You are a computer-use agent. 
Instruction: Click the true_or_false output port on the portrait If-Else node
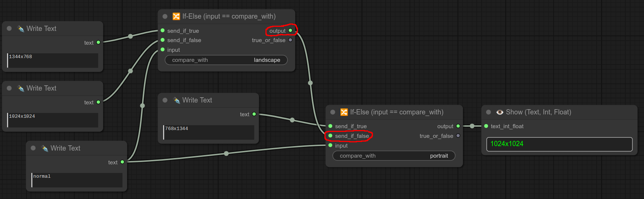pos(458,136)
